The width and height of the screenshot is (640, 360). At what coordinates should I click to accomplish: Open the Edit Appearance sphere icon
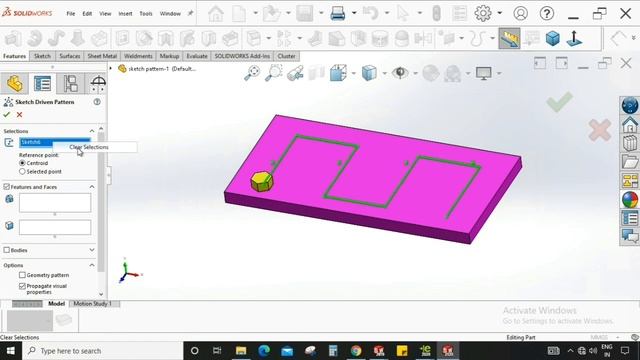point(431,73)
